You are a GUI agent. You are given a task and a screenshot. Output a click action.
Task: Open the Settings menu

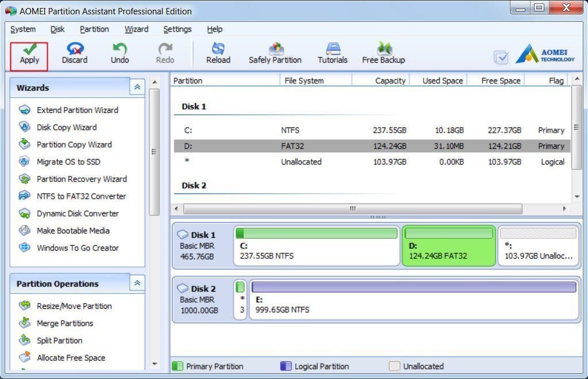coord(178,29)
